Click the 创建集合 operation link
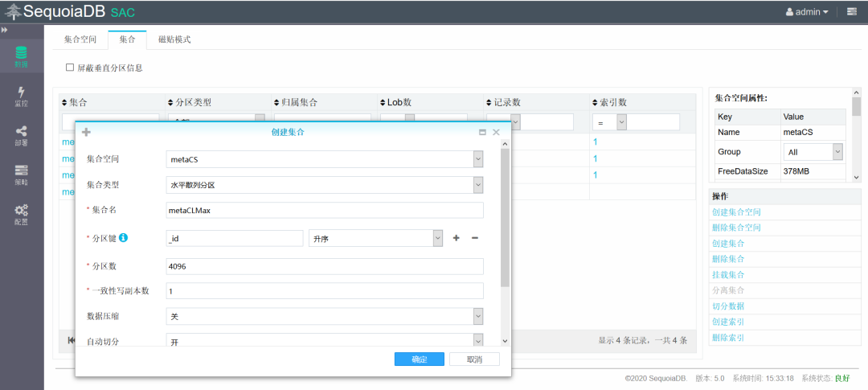Viewport: 868px width, 390px height. (x=728, y=243)
